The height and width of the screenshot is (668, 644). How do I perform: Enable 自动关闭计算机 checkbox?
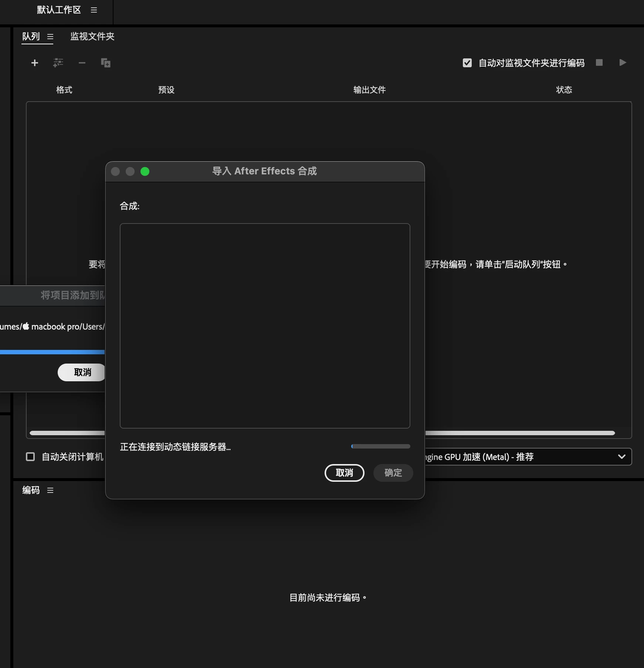coord(30,457)
